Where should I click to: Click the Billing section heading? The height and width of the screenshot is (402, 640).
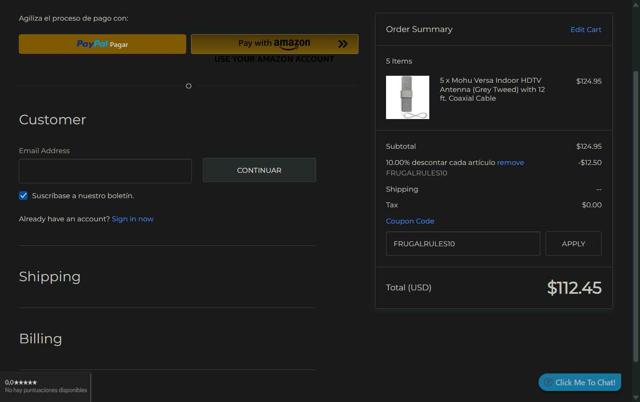click(x=40, y=339)
